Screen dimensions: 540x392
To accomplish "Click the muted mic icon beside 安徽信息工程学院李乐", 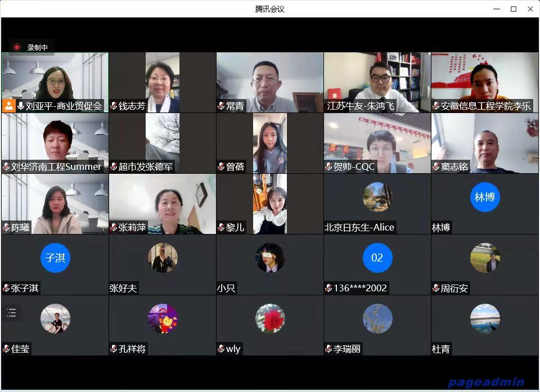I will coord(436,106).
